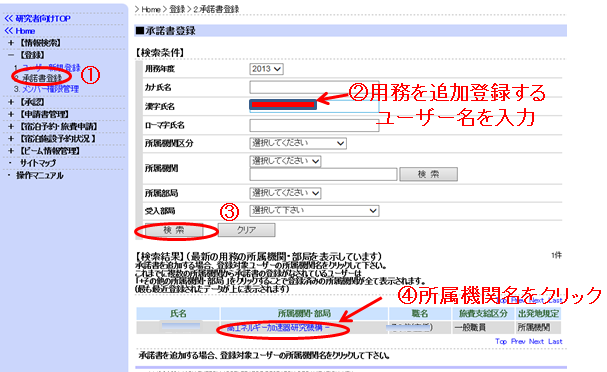607x372 pixels.
Task: Click the 出発地規定 column header
Action: point(538,314)
